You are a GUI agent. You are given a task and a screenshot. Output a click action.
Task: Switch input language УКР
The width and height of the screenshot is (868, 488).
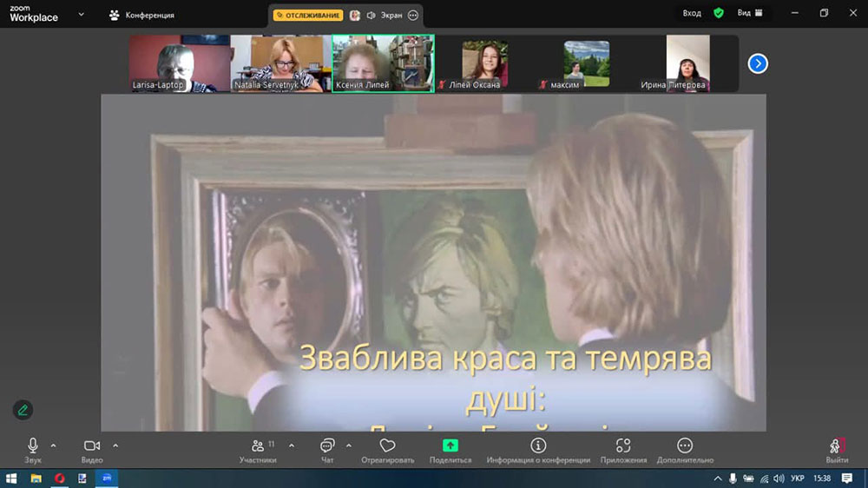pyautogui.click(x=797, y=478)
